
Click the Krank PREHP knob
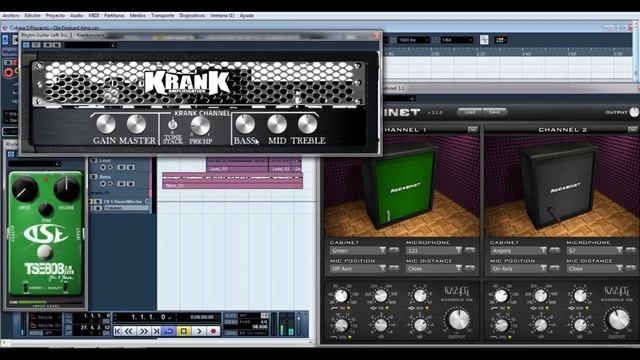point(200,125)
